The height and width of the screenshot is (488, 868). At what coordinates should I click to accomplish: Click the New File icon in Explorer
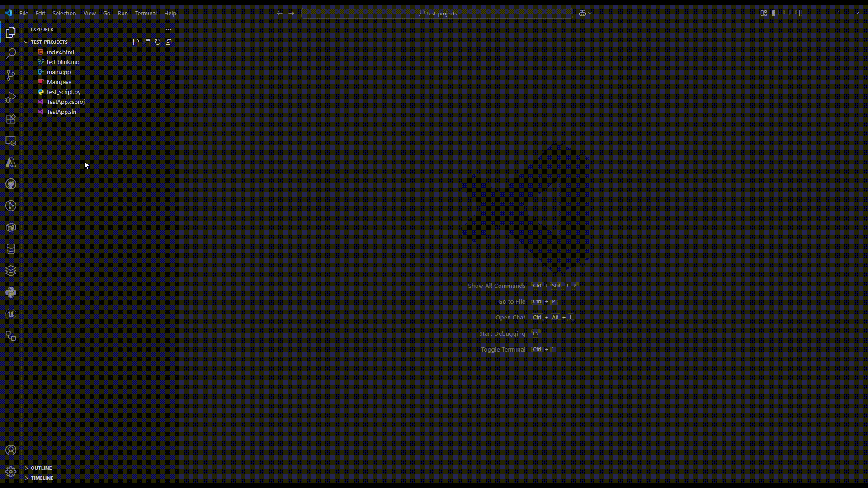(x=136, y=42)
